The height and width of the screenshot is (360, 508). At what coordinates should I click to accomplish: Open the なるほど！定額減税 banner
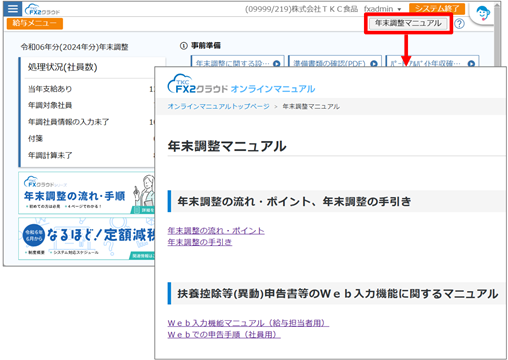coord(87,238)
